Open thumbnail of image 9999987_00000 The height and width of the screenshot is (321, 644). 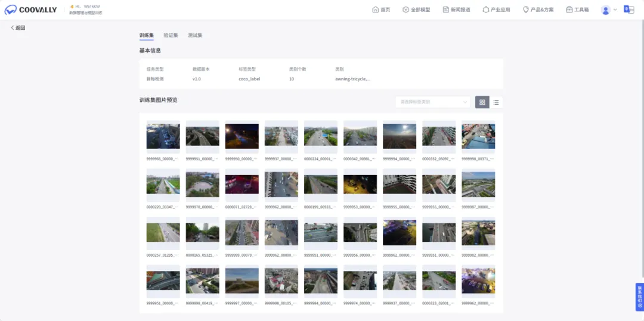[x=478, y=185]
